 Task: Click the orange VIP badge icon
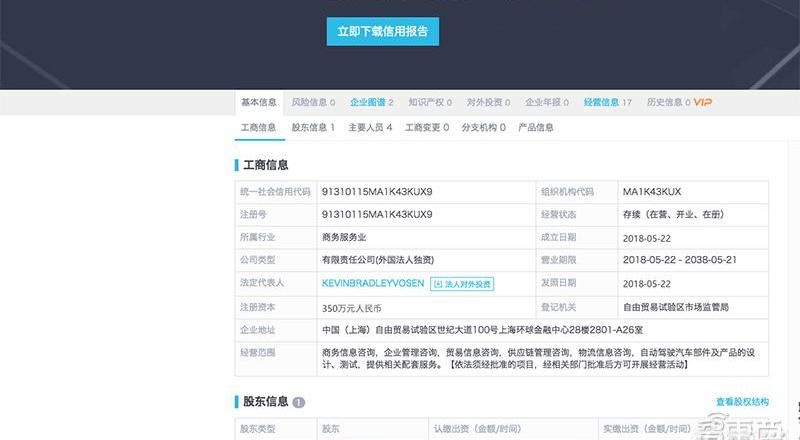tap(703, 102)
